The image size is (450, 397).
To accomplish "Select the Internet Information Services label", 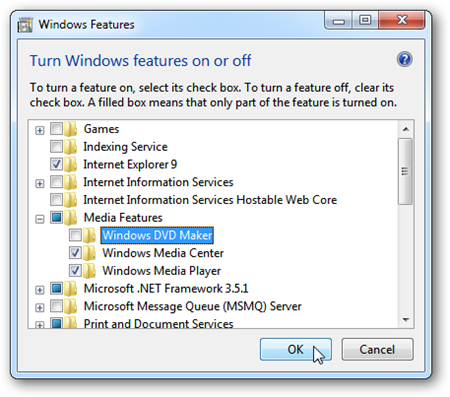I will 158,182.
